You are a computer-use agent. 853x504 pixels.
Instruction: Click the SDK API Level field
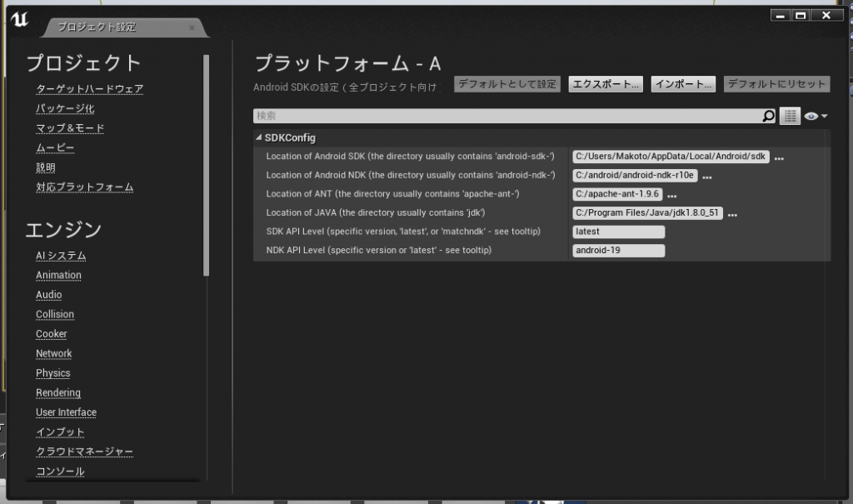(619, 232)
